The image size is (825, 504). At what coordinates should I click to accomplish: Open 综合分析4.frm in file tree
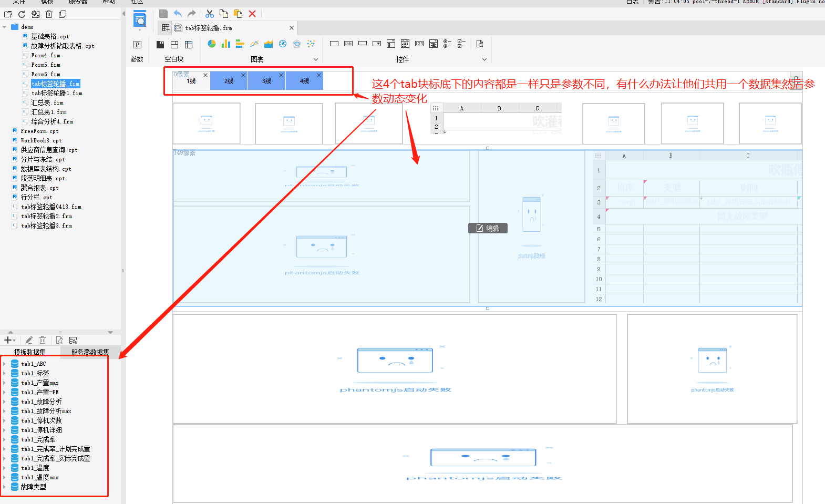coord(52,121)
